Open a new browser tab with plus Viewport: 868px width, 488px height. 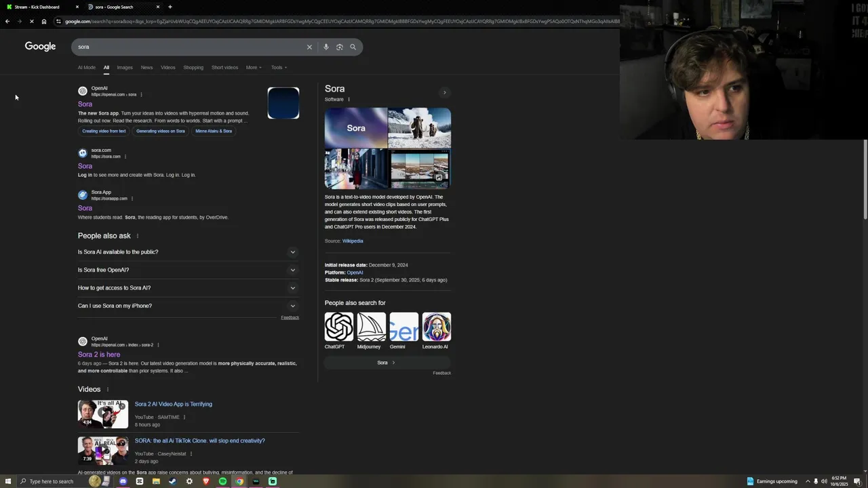pyautogui.click(x=170, y=7)
